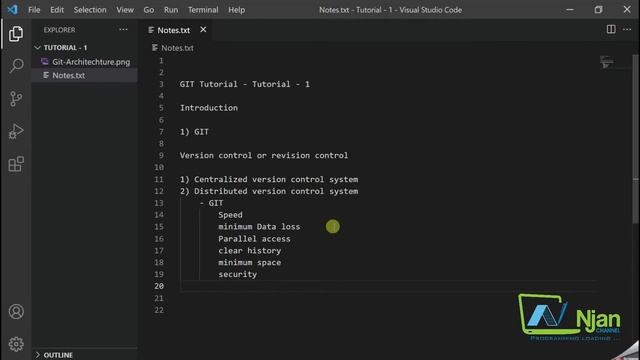Place cursor on empty line 20
Viewport: 640px width, 360px height.
coord(388,286)
